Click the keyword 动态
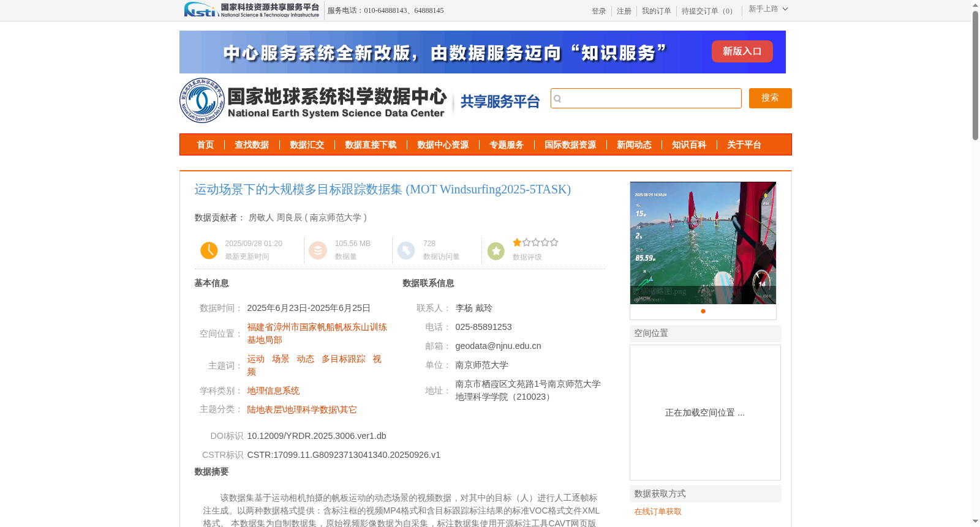The width and height of the screenshot is (980, 527). point(305,359)
